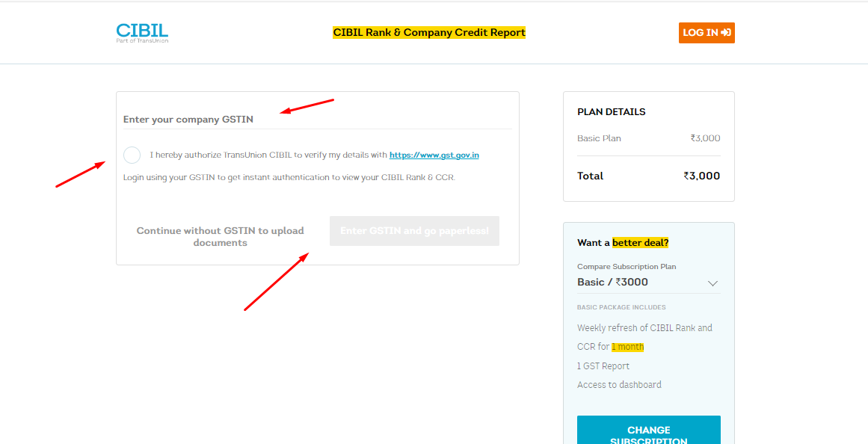Select Continue without GSTIN to upload documents
Screen dimensions: 868x444
(220, 236)
